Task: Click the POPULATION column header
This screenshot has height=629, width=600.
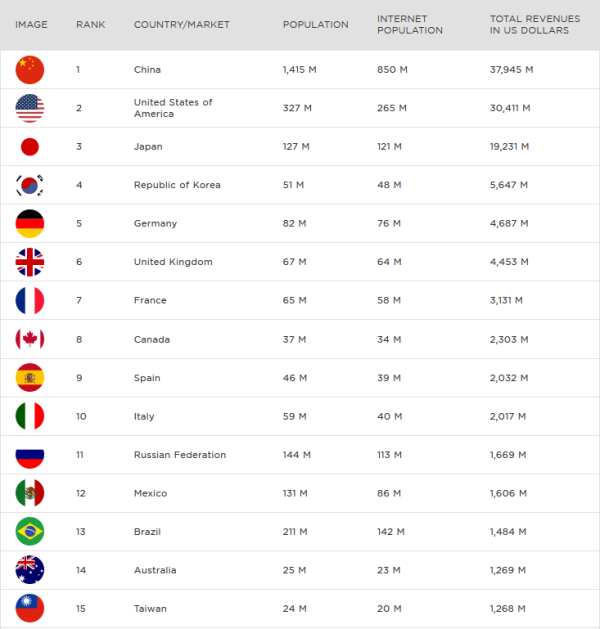Action: 316,24
